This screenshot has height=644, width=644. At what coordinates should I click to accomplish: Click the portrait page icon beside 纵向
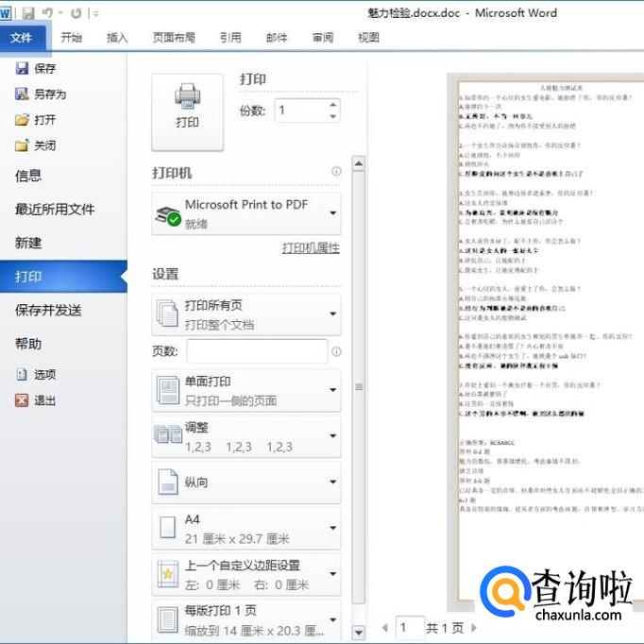168,483
